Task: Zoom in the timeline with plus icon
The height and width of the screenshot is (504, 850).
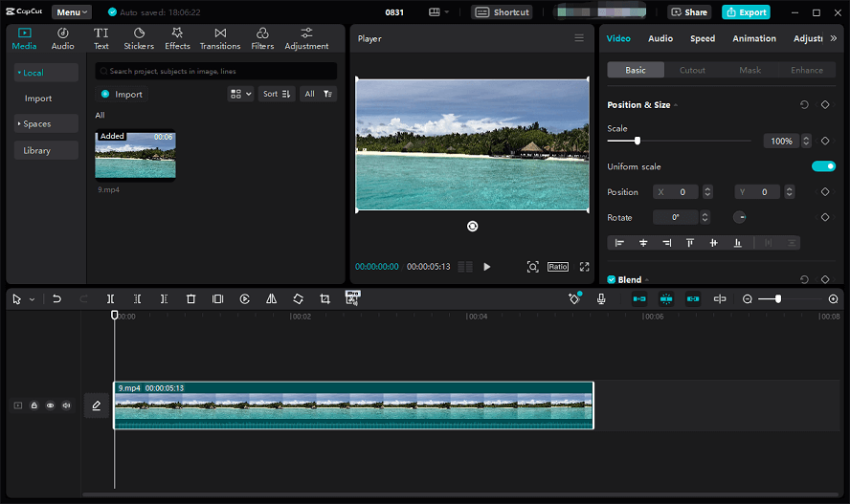Action: (833, 298)
